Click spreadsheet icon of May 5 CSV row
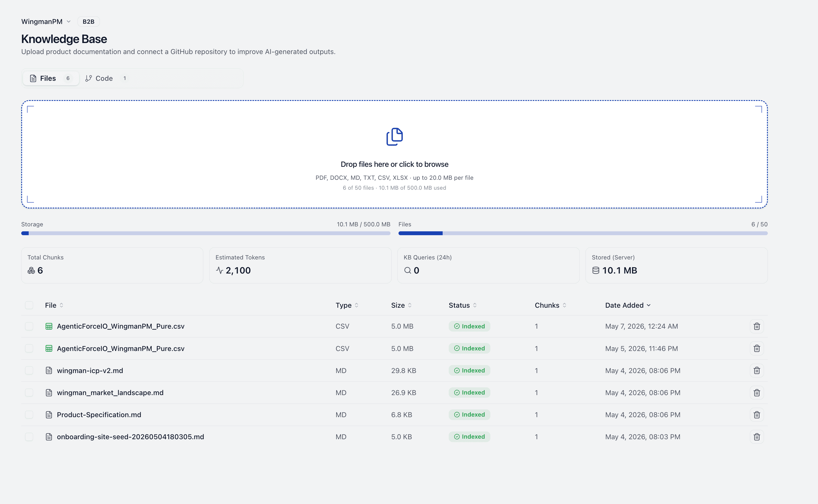Viewport: 818px width, 504px height. (49, 348)
